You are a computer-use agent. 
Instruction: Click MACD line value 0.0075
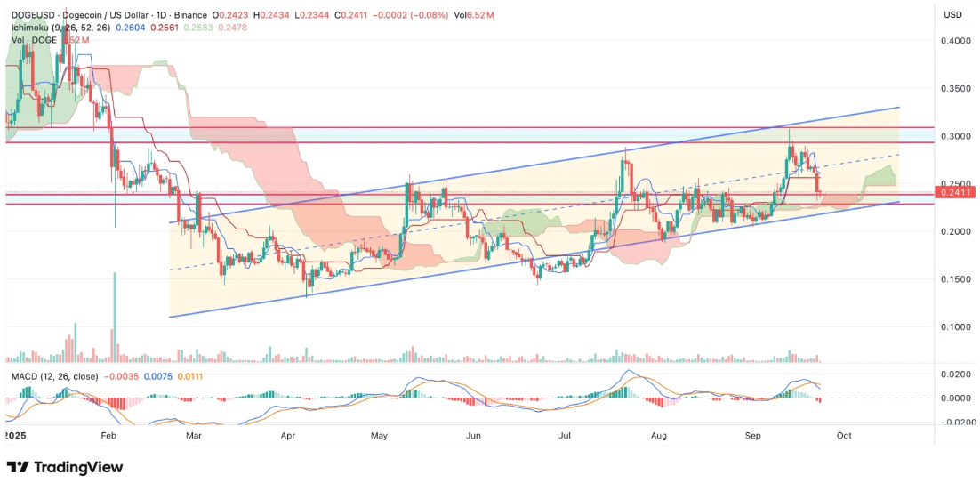coord(157,377)
